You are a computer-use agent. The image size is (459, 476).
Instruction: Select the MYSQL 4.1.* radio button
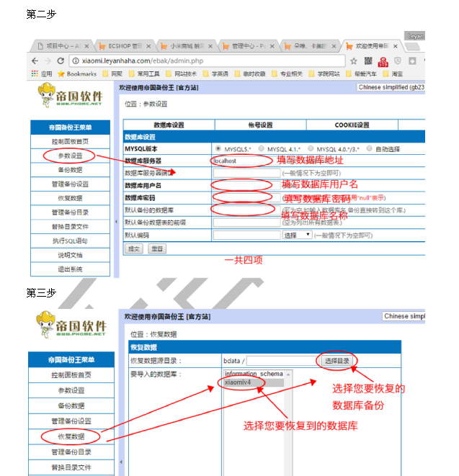262,148
